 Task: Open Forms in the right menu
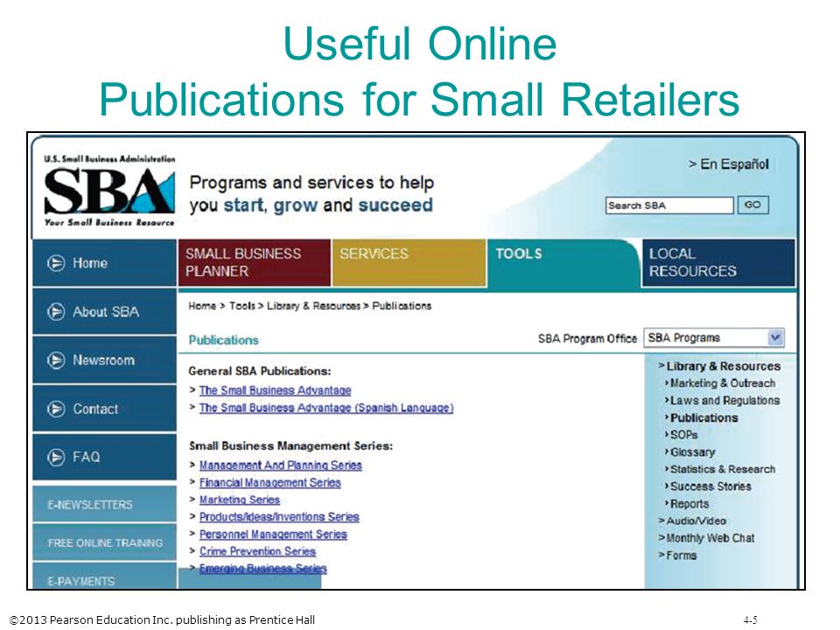point(681,556)
